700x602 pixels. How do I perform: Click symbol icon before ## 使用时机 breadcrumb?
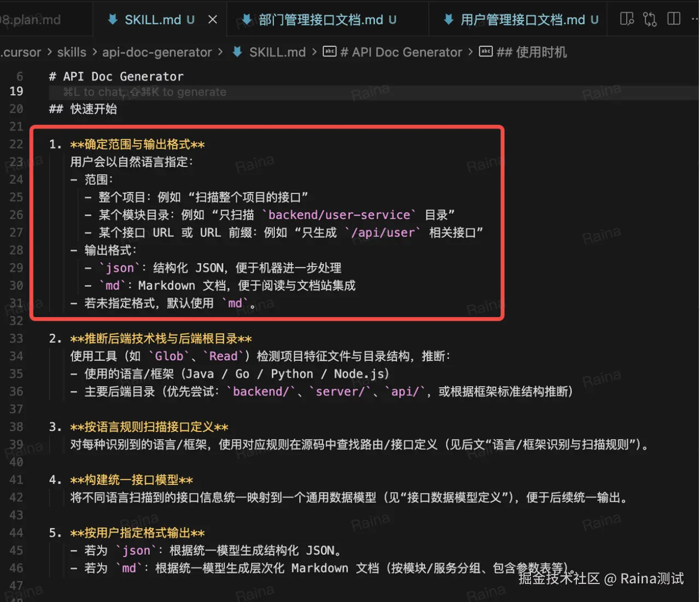[x=486, y=52]
